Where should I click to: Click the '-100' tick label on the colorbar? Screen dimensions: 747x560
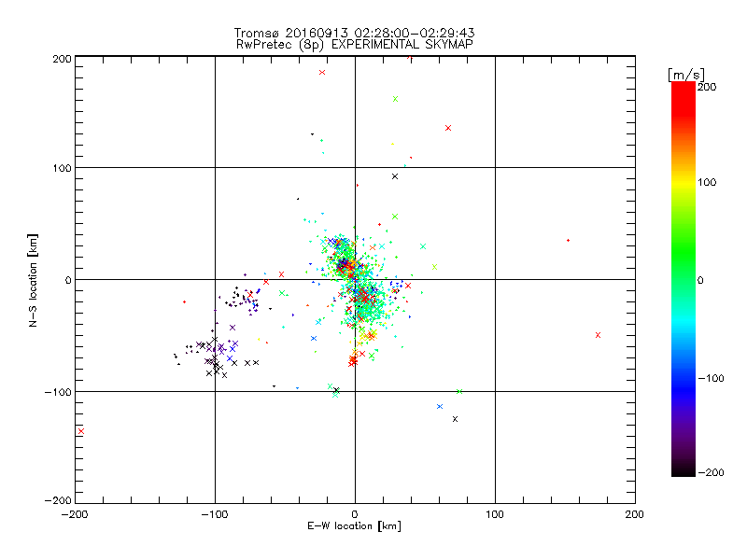(711, 378)
